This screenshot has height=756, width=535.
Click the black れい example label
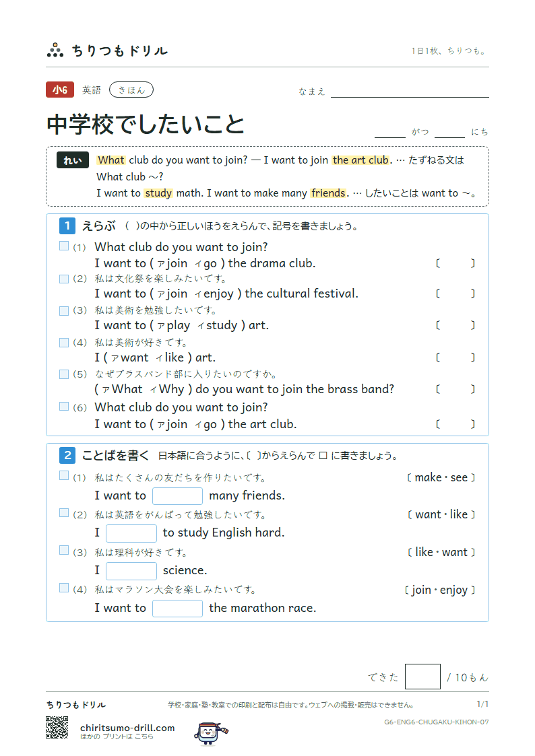tap(72, 160)
